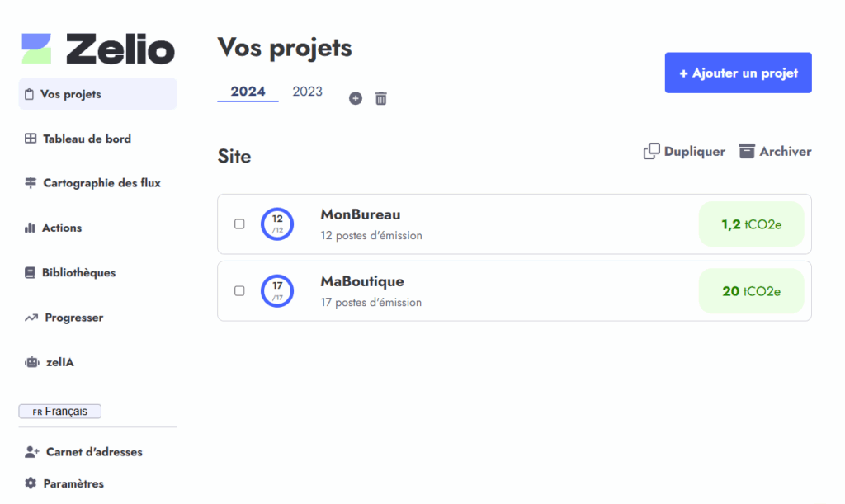Click the Ajouter un projet button

737,73
